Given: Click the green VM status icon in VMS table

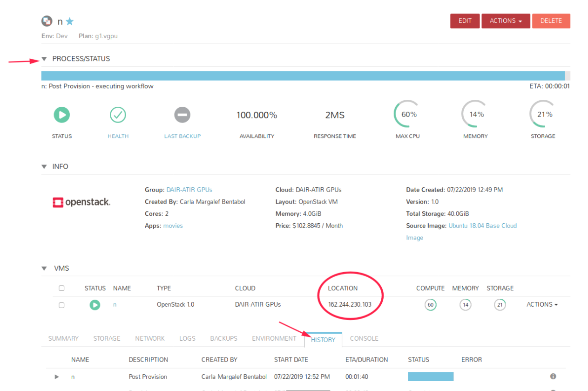Looking at the screenshot, I should [95, 305].
